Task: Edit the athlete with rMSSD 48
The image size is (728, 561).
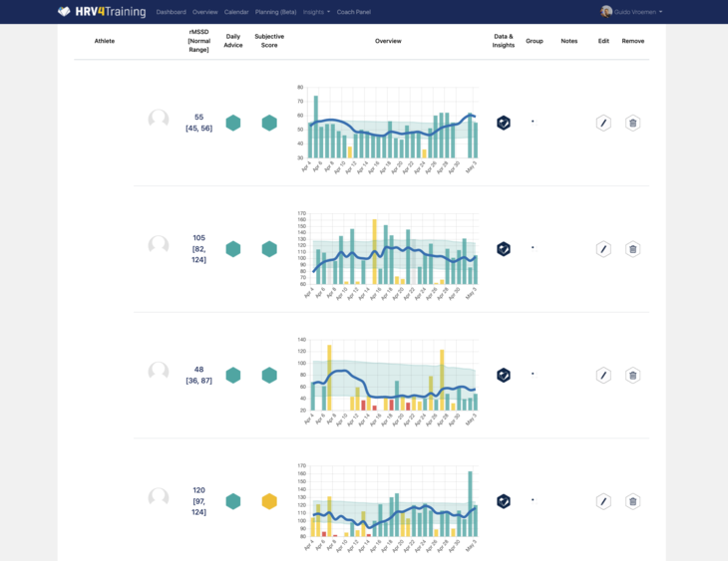Action: click(603, 376)
